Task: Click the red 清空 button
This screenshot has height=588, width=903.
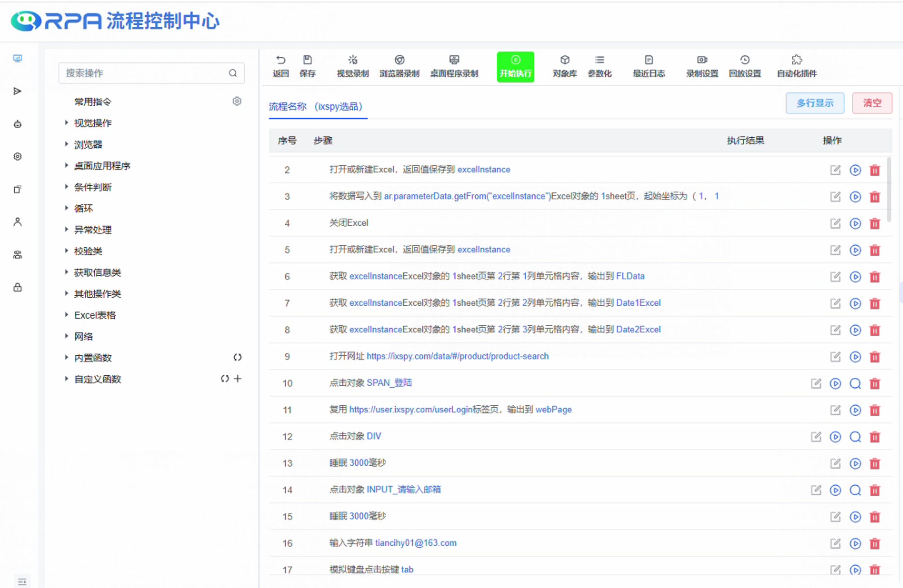Action: click(x=872, y=103)
